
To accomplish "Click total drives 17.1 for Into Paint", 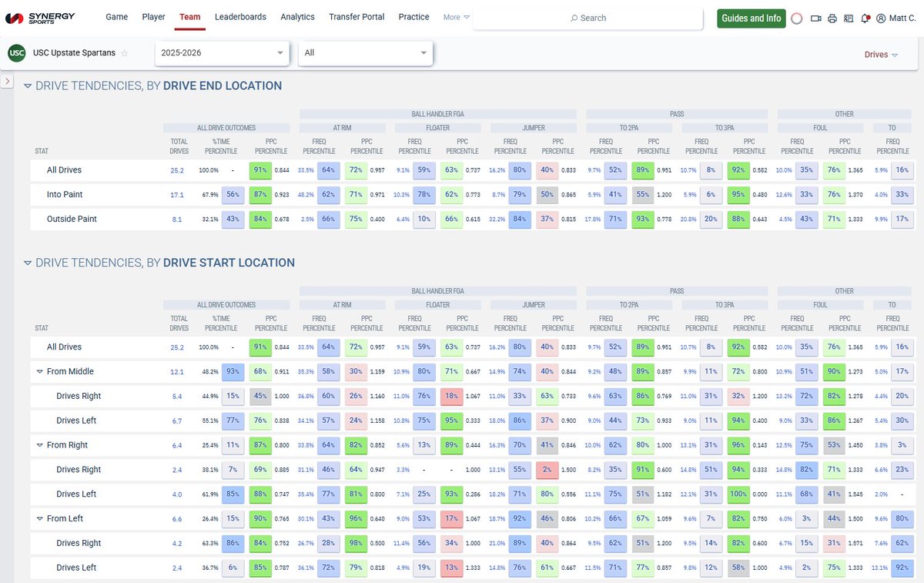I will [x=177, y=195].
